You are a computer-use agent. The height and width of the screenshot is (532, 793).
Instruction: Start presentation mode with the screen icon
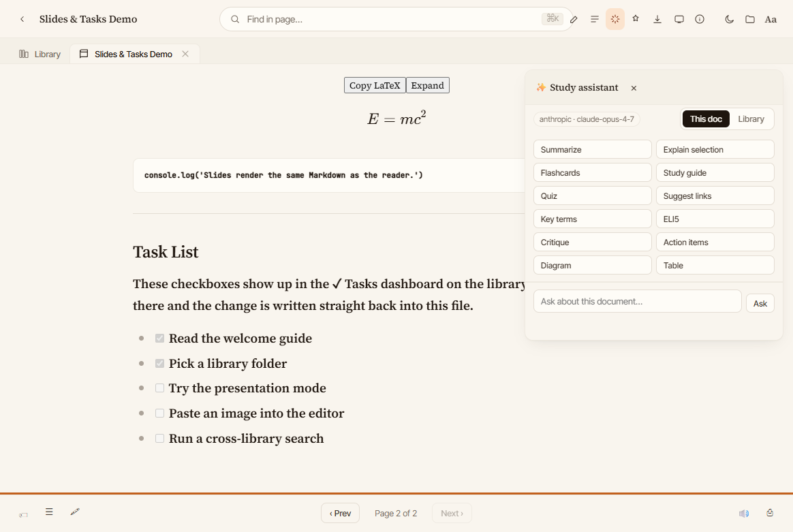coord(679,19)
